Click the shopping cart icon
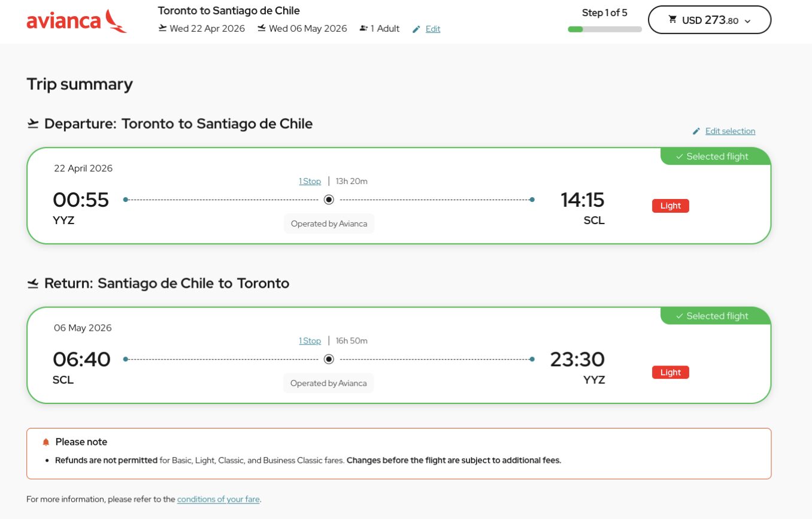Image resolution: width=812 pixels, height=519 pixels. [672, 20]
